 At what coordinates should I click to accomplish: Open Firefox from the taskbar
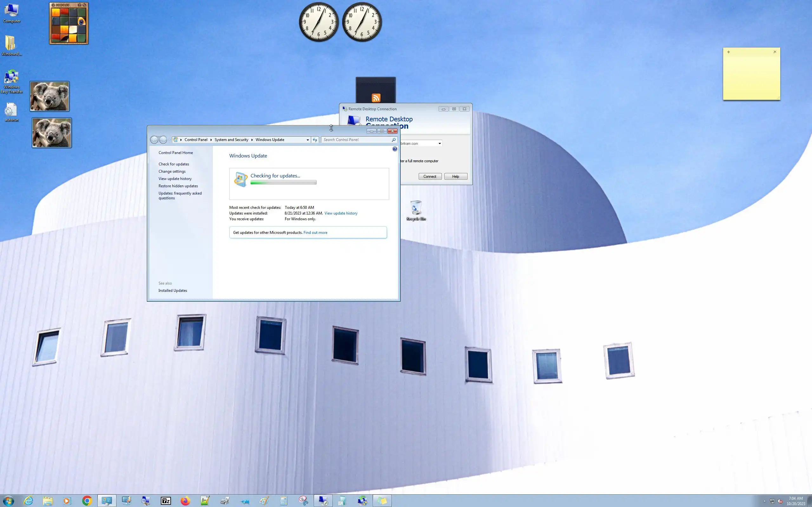[x=185, y=501]
